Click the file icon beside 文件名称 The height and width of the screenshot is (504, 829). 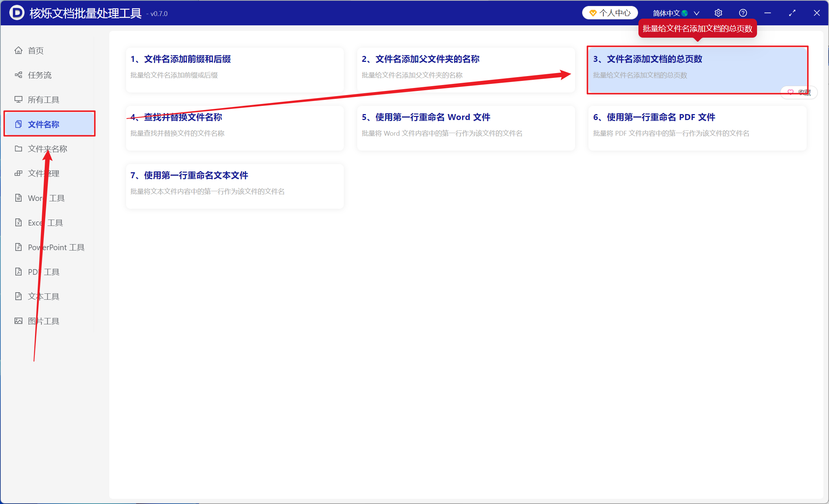pos(18,124)
